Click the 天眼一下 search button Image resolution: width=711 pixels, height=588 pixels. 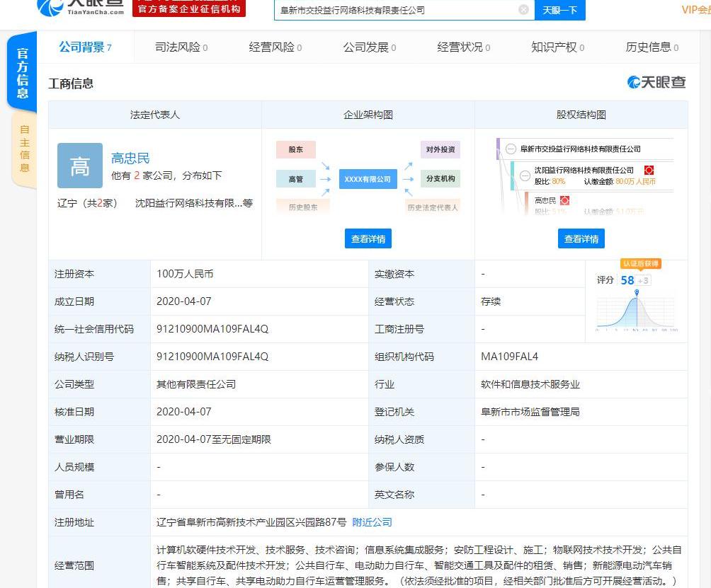coord(560,10)
